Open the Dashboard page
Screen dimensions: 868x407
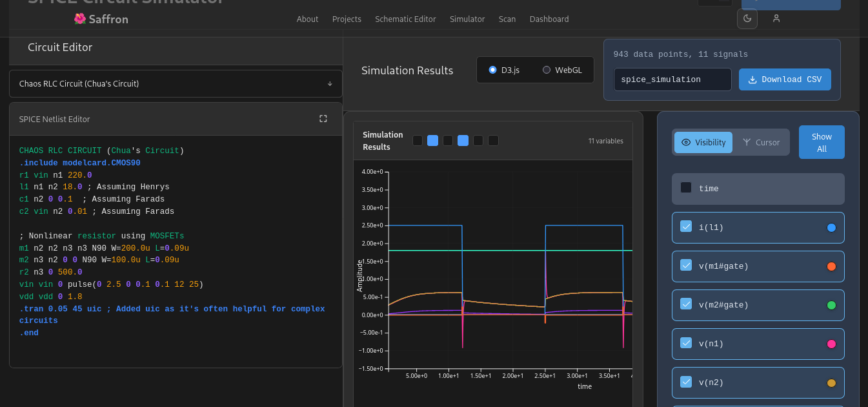549,19
